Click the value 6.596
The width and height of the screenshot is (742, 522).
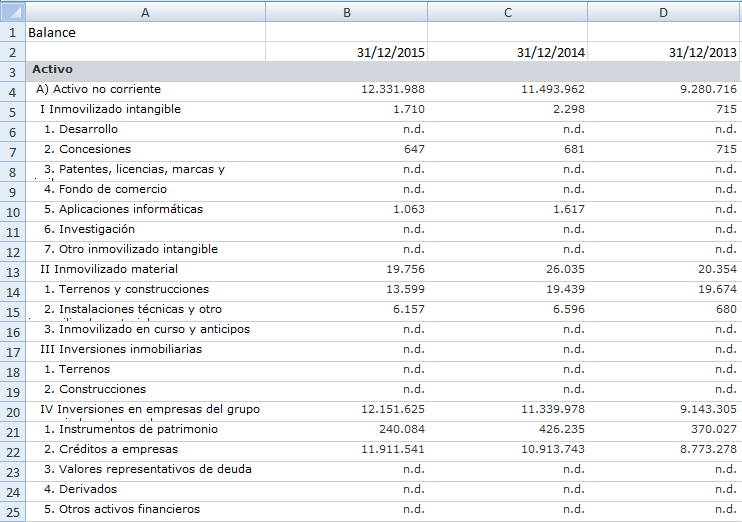[569, 309]
